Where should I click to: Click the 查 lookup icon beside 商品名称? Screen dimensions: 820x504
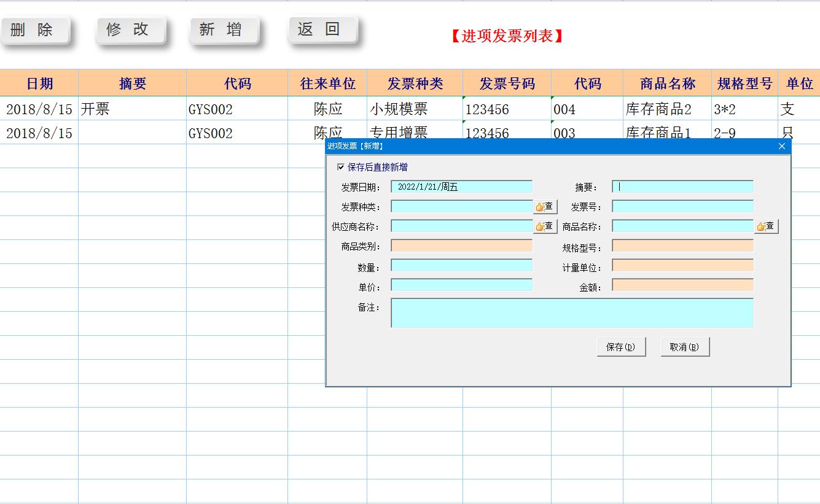[765, 226]
